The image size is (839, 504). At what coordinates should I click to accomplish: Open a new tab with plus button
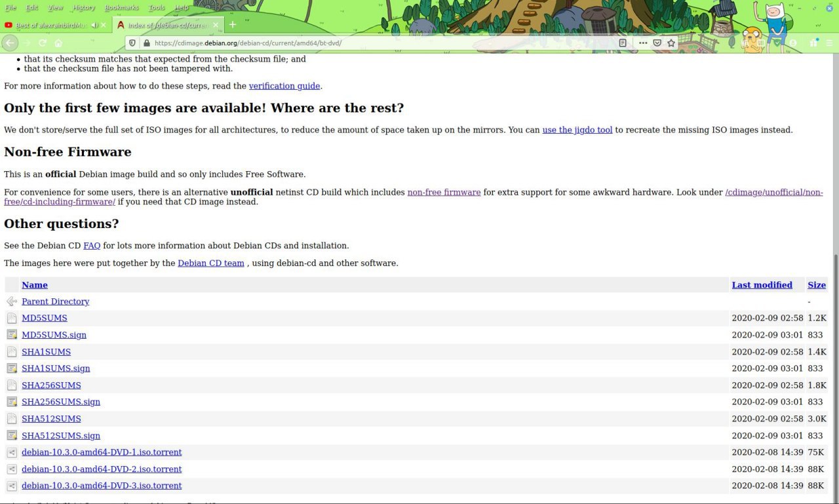tap(233, 25)
